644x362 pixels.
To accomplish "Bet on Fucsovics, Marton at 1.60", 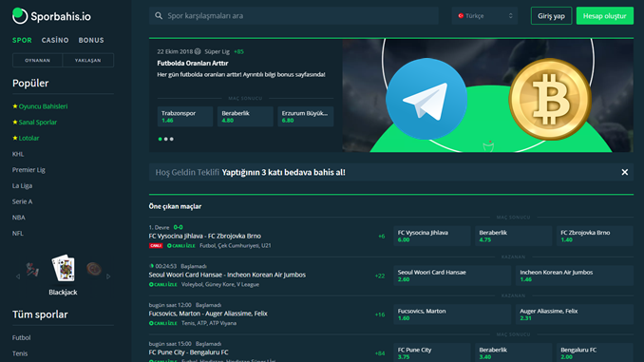I will click(x=452, y=314).
